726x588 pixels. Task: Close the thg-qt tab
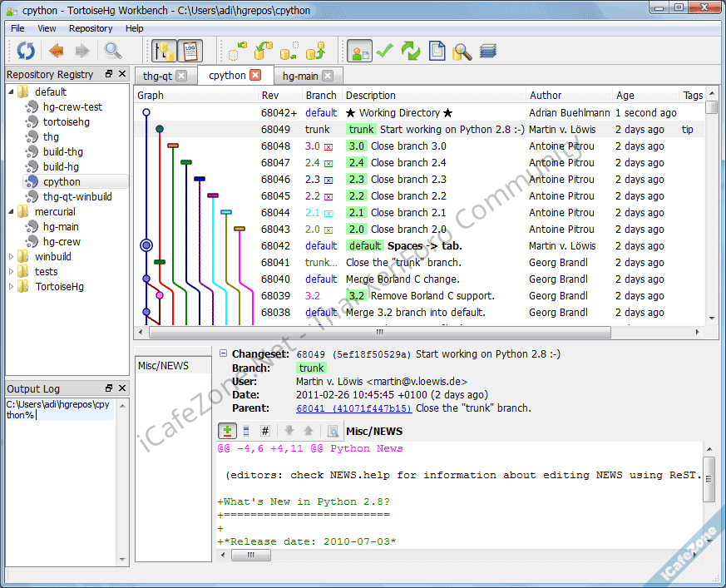point(181,76)
